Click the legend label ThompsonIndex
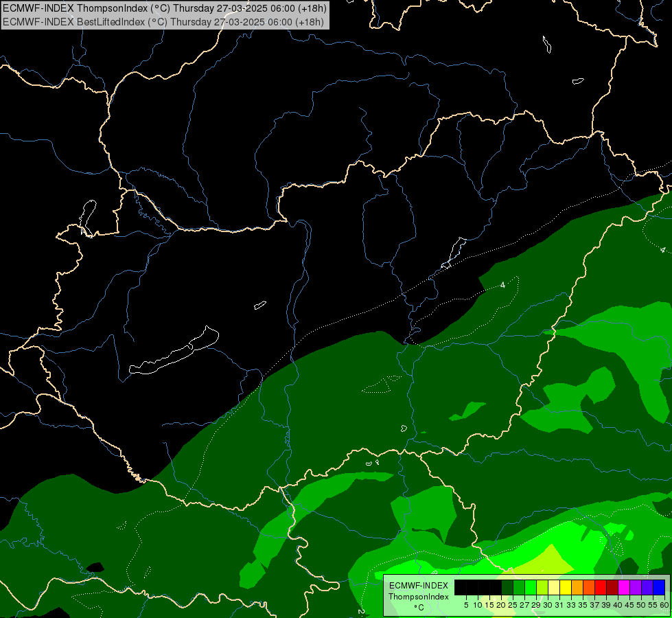The image size is (672, 618). [x=418, y=597]
